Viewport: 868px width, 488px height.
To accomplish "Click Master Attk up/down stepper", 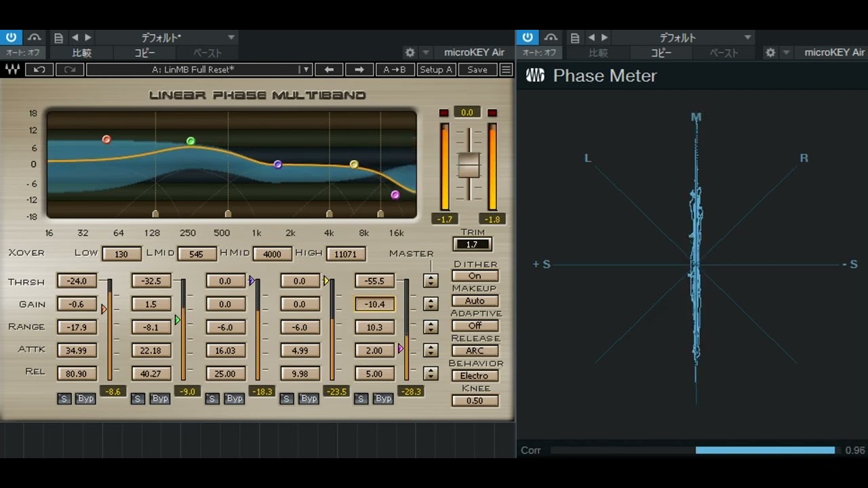I will pyautogui.click(x=431, y=350).
